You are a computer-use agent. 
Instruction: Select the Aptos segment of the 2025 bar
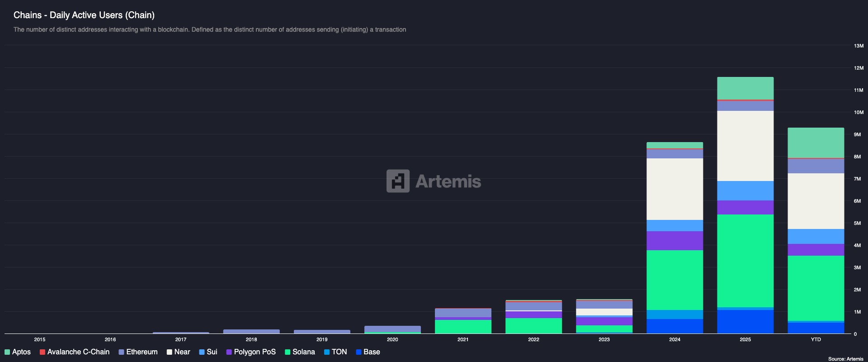(745, 88)
